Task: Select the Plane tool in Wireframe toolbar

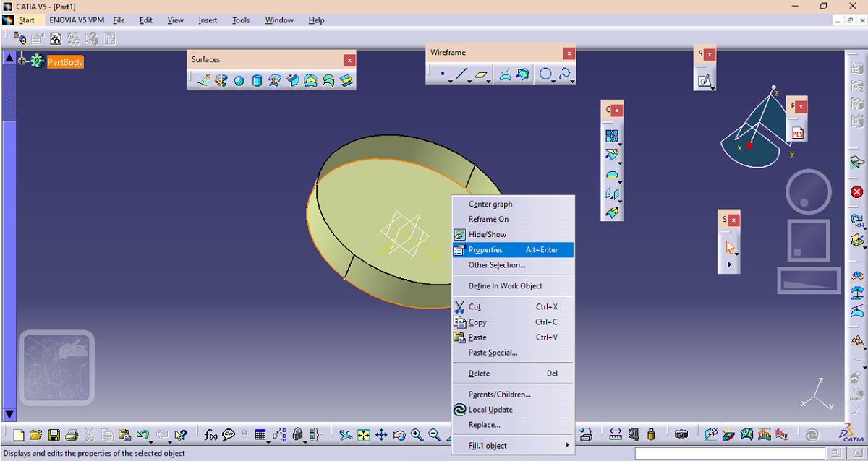Action: click(x=482, y=74)
